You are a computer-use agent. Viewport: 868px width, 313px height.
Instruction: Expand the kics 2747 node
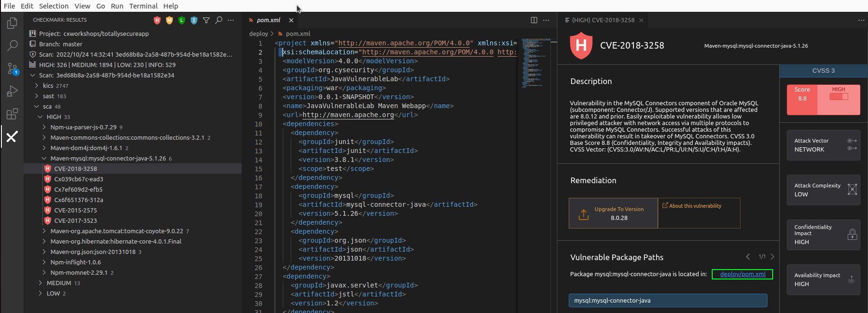[x=36, y=85]
